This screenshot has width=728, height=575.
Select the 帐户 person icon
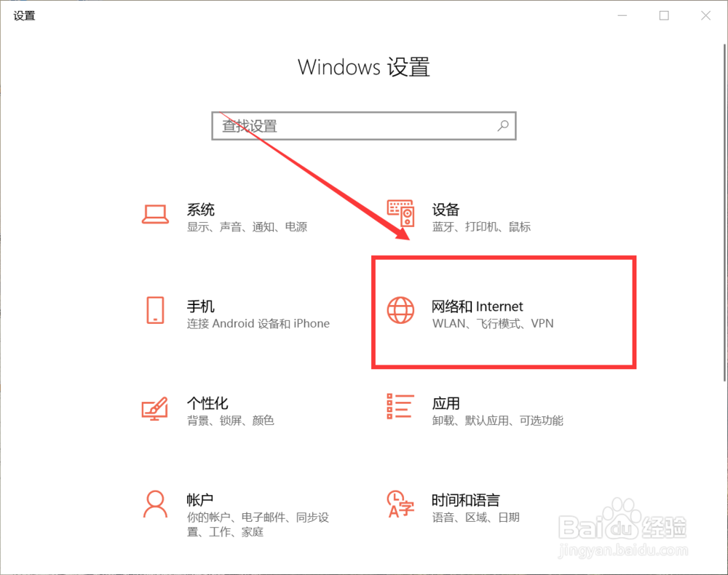[x=155, y=504]
